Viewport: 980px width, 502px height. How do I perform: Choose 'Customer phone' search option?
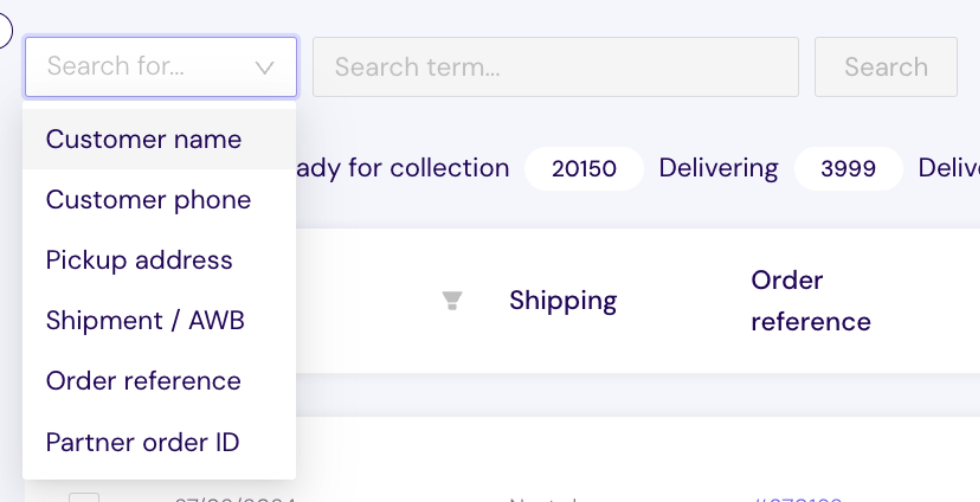[x=159, y=200]
